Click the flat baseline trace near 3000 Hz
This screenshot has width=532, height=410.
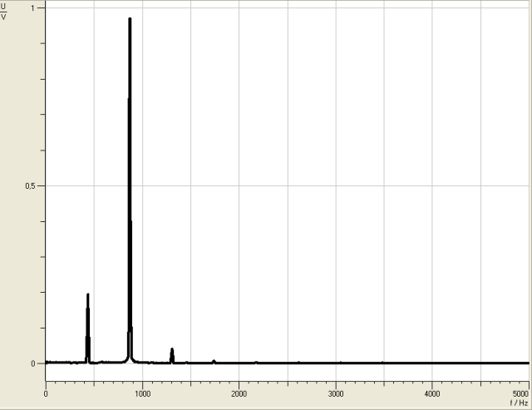(x=336, y=363)
